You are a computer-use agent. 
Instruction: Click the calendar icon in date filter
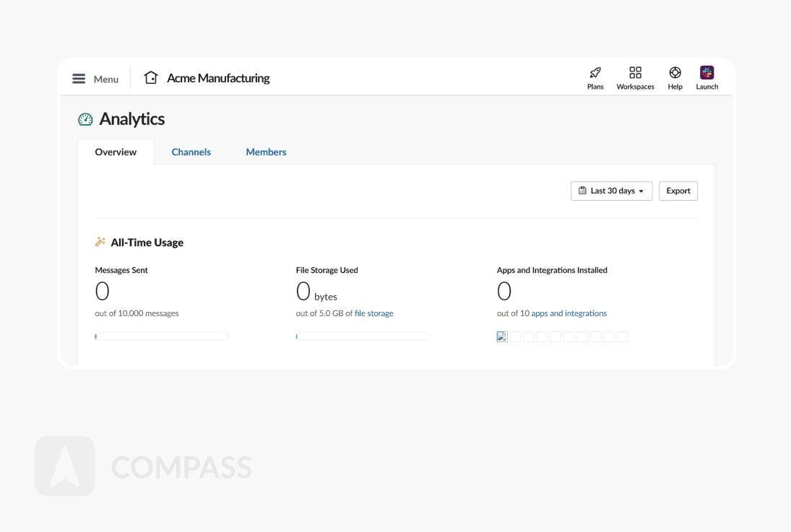tap(583, 191)
